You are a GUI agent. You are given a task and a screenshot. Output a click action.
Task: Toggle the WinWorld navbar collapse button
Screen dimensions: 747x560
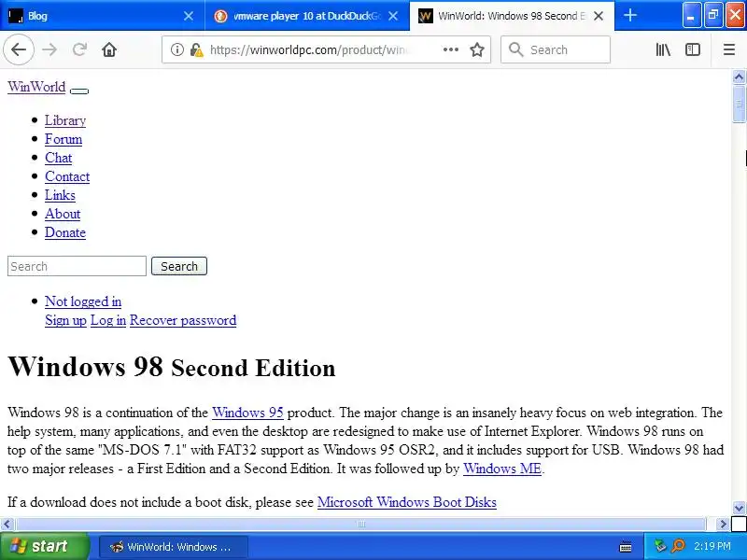coord(79,91)
